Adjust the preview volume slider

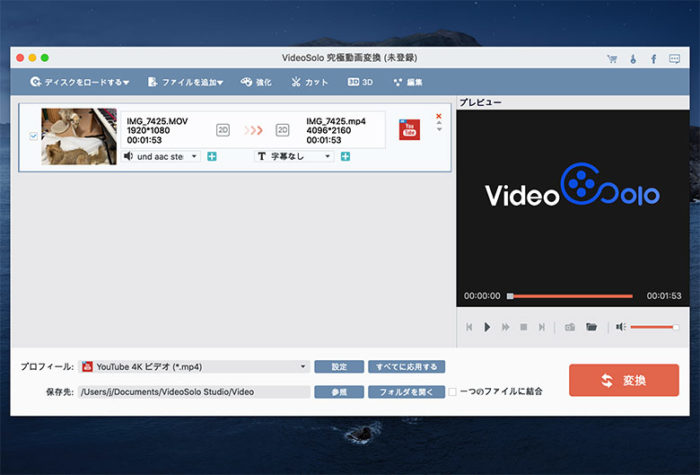654,327
